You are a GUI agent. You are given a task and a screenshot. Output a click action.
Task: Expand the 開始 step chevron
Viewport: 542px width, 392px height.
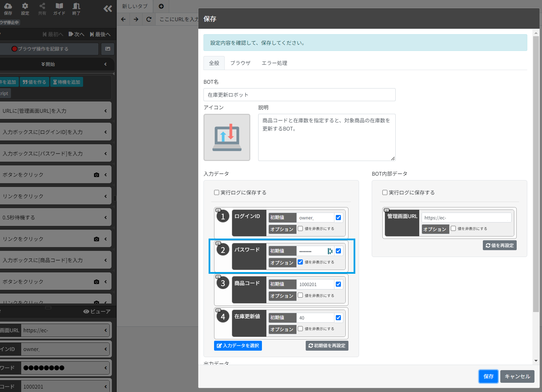[x=105, y=64]
